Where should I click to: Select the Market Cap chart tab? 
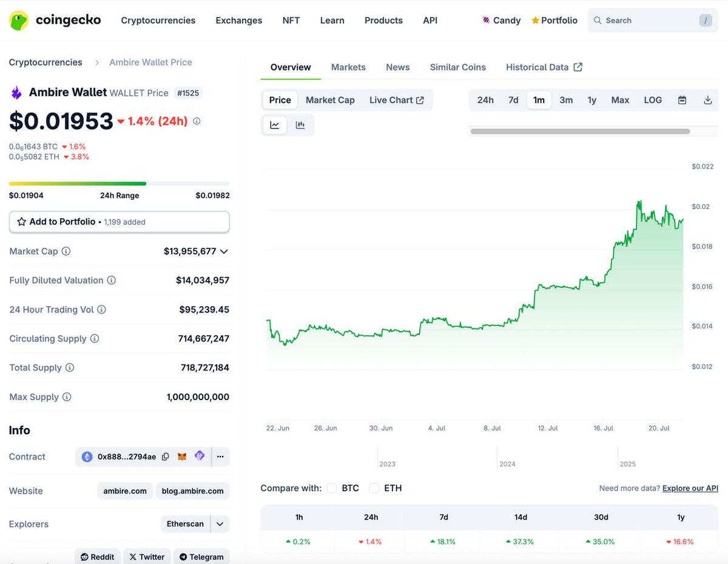330,100
